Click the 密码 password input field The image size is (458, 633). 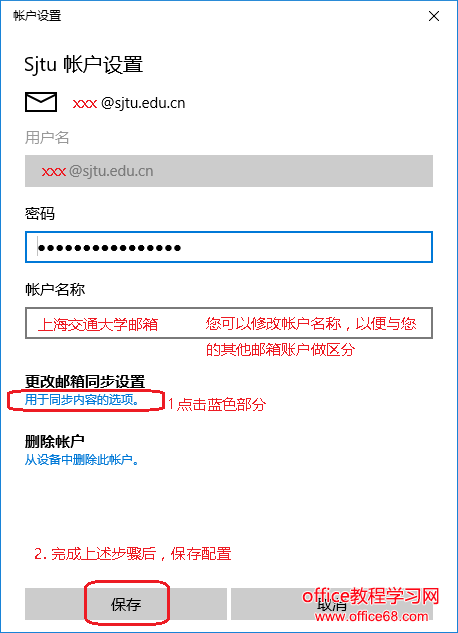tap(229, 247)
